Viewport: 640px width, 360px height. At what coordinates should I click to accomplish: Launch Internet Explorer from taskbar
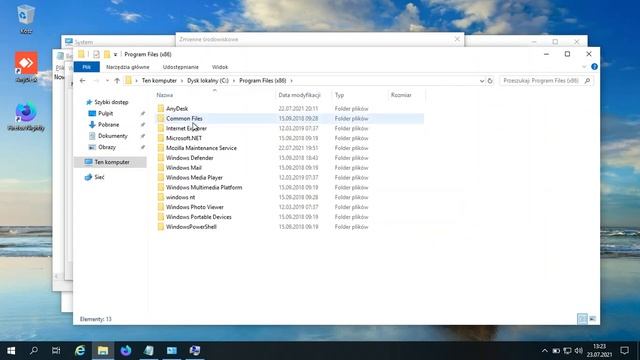[x=80, y=351]
